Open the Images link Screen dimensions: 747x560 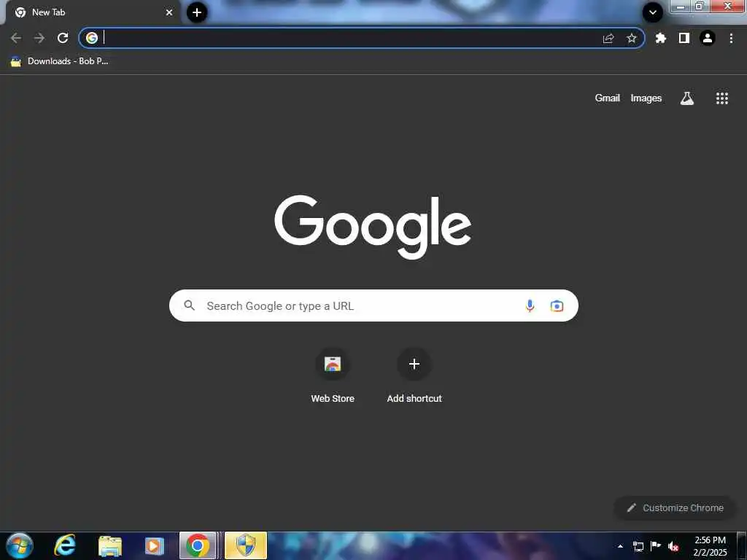tap(646, 98)
